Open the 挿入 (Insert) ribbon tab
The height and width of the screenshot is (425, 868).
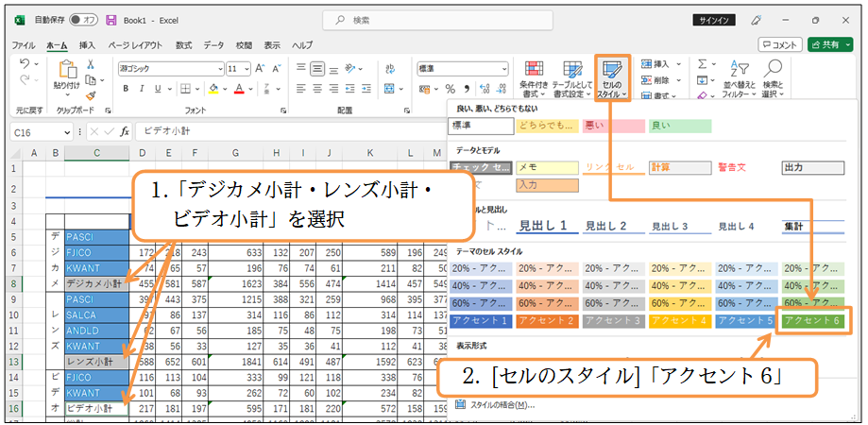(87, 44)
